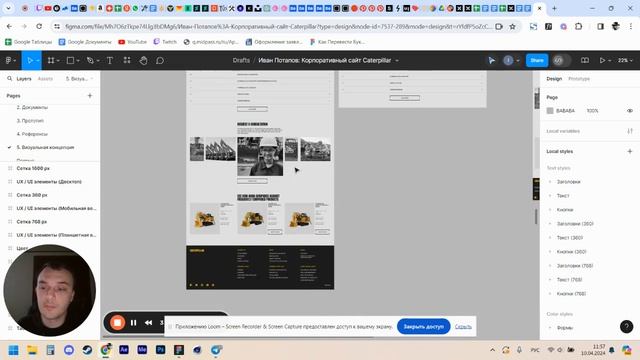
Task: Select the Pen tool
Action: tap(90, 60)
